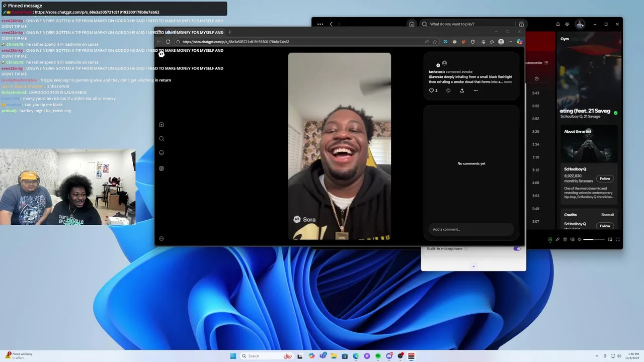The image size is (644, 362).
Task: Open the Sora sidebar video feed icon
Action: click(x=162, y=125)
